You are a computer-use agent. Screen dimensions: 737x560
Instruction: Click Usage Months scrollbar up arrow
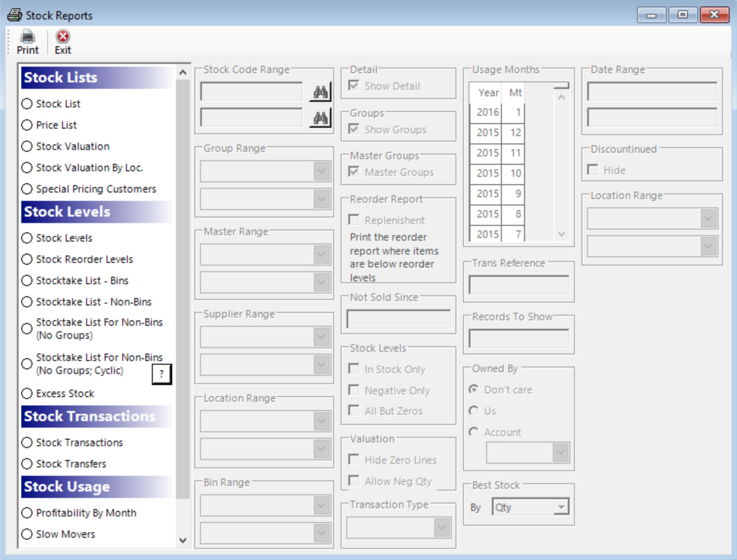tap(562, 97)
